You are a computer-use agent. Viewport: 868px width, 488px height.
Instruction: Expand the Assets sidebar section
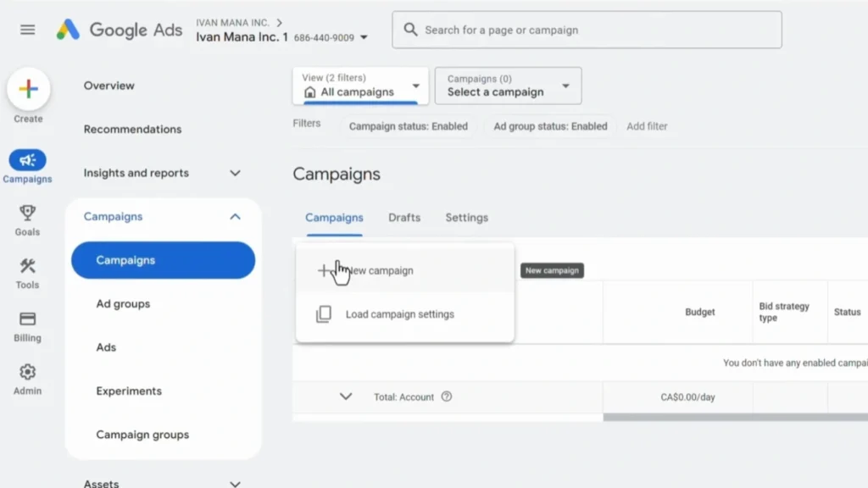(236, 484)
